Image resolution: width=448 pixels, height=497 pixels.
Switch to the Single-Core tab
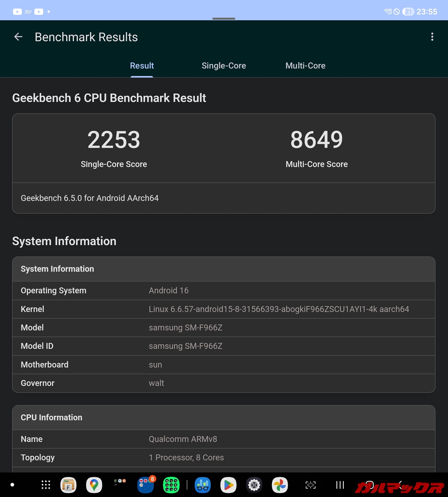tap(224, 66)
